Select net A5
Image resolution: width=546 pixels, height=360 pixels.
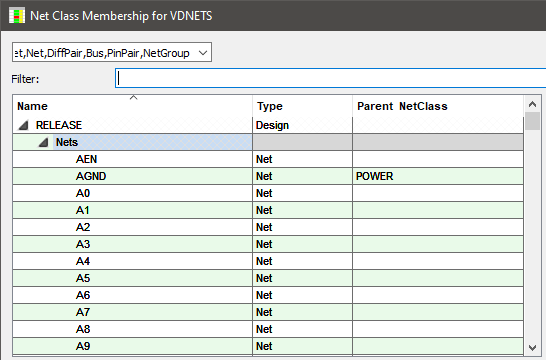[268, 278]
